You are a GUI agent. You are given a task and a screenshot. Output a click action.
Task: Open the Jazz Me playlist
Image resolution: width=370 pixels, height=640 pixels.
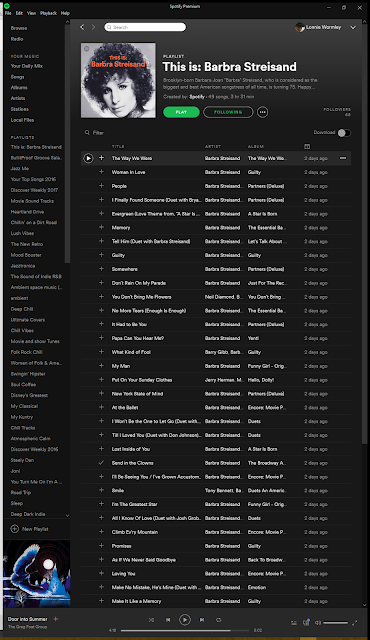tap(19, 168)
